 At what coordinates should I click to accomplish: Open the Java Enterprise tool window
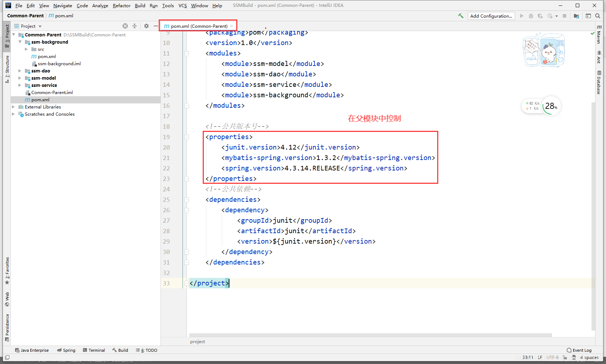[x=32, y=350]
